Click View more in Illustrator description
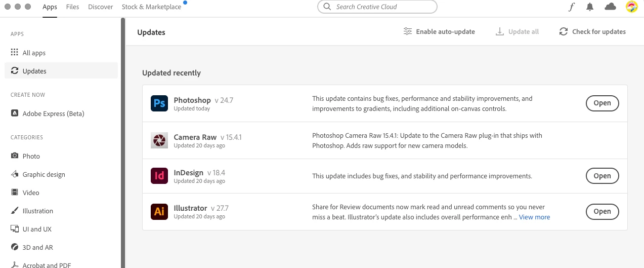 [x=534, y=217]
